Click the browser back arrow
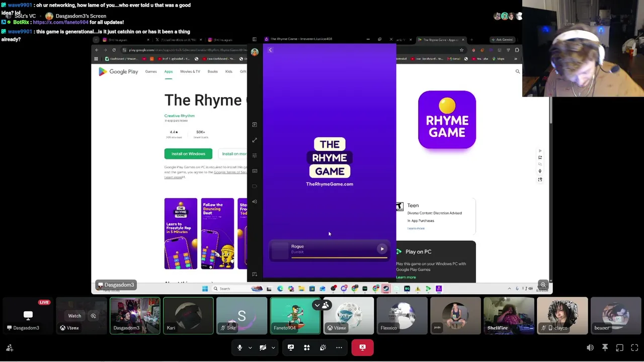The height and width of the screenshot is (362, 644). click(97, 50)
